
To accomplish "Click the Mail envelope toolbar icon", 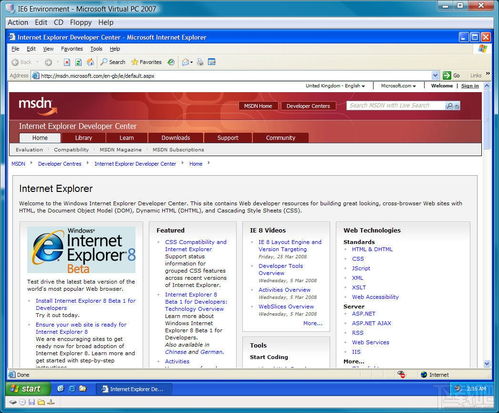I will pos(187,62).
